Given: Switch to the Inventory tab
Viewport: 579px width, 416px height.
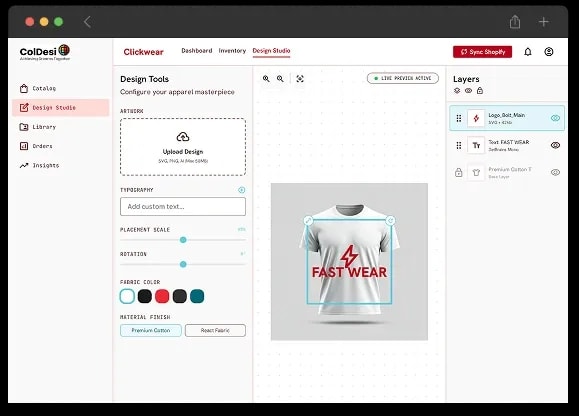Looking at the screenshot, I should pyautogui.click(x=232, y=51).
